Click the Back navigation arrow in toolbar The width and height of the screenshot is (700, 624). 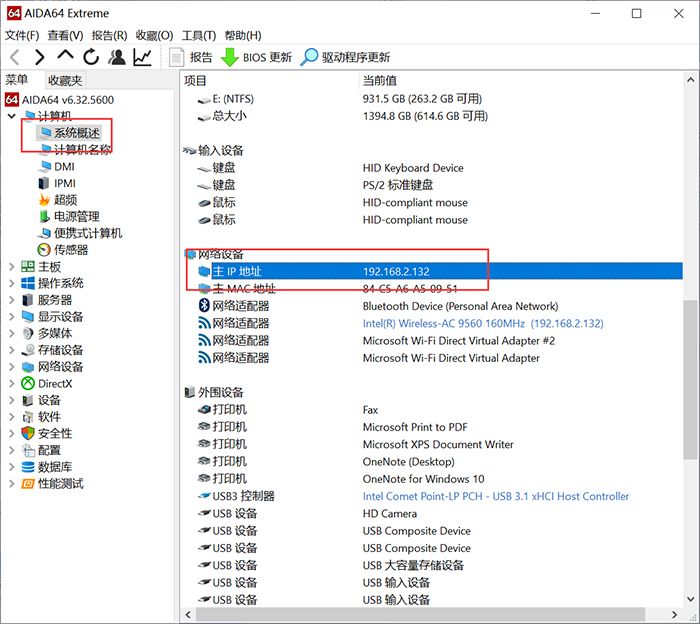15,58
